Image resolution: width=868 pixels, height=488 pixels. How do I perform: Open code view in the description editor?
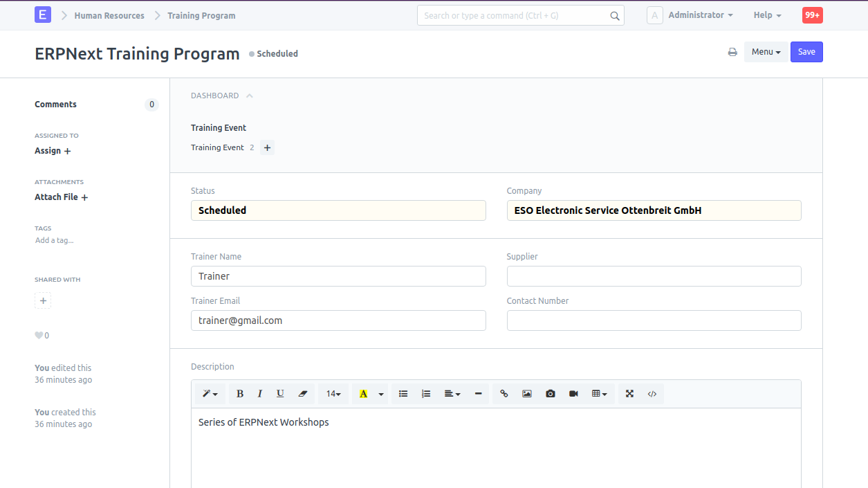tap(652, 394)
